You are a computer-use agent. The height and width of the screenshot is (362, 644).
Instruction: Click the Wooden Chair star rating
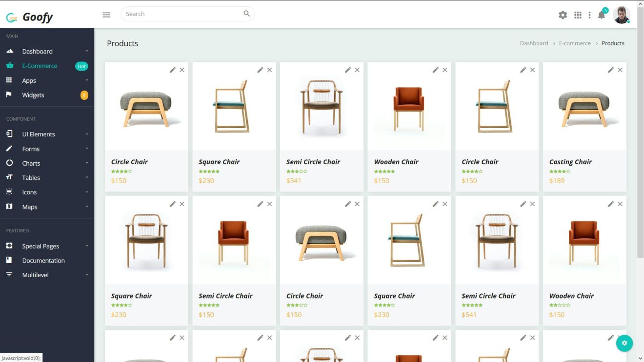tap(384, 171)
